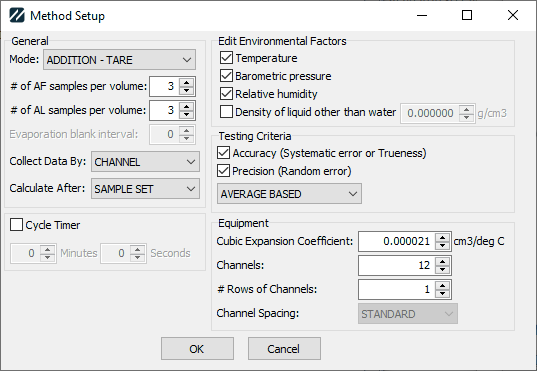Open the Calculate After dropdown
The image size is (537, 371).
(145, 189)
